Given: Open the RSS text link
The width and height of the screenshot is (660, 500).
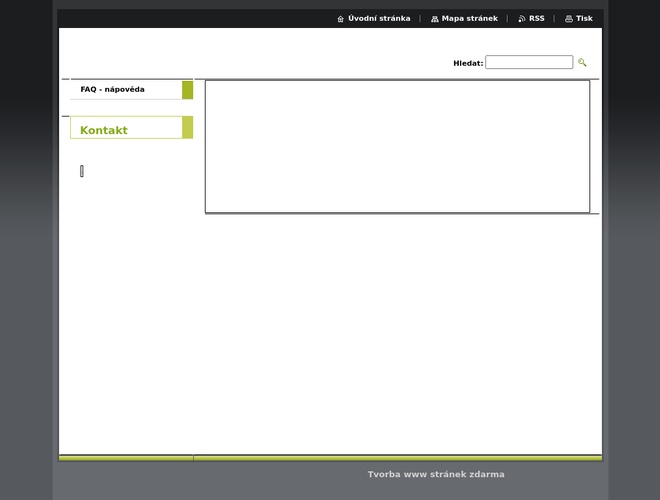Looking at the screenshot, I should coord(537,19).
